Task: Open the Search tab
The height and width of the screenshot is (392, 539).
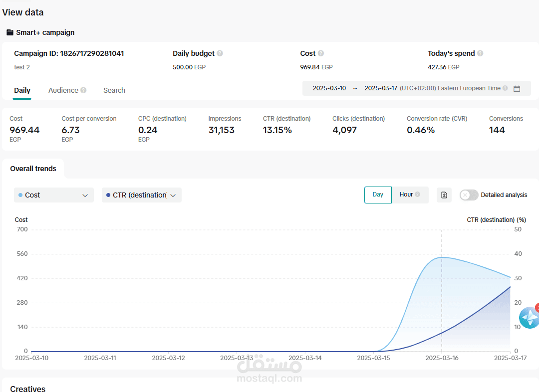Action: point(114,90)
